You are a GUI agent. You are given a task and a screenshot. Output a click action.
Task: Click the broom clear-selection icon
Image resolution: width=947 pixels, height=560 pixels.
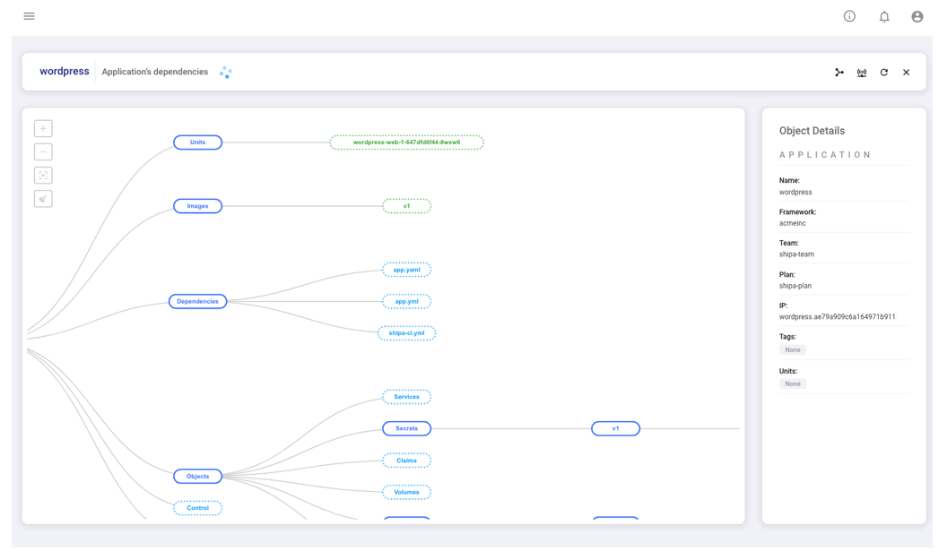(43, 199)
